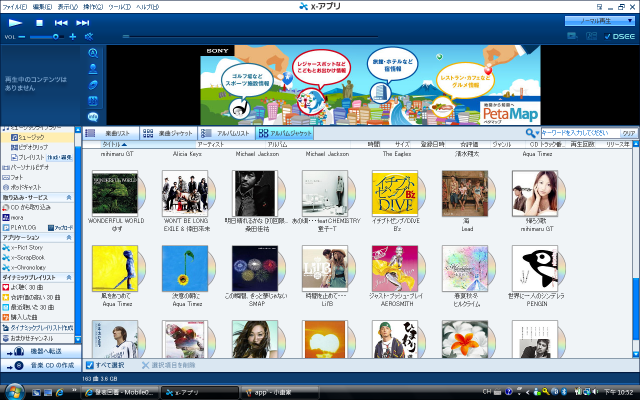Select アルバムジャケット view tab
Screen dimensions: 640x400
284,133
